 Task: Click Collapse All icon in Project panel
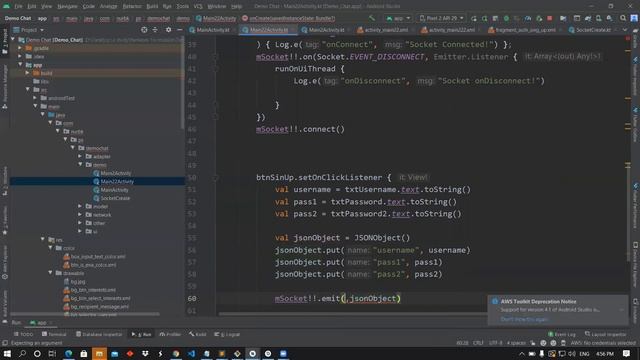pyautogui.click(x=155, y=30)
